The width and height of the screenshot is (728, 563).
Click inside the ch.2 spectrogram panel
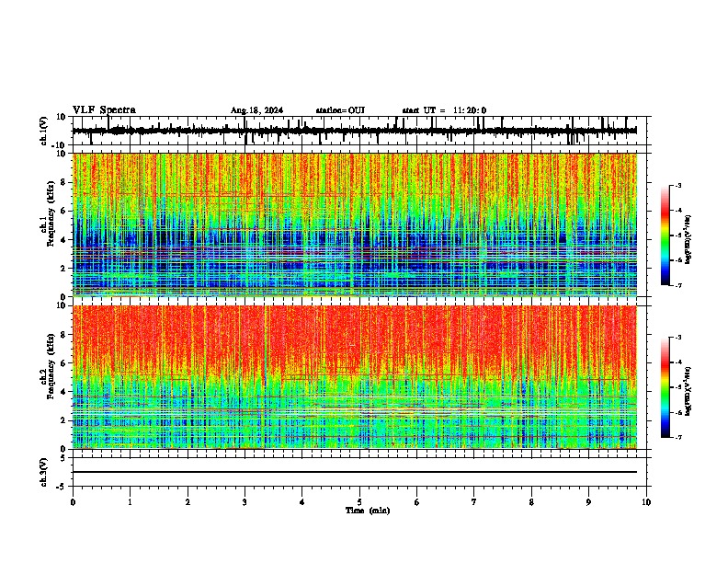[355, 377]
